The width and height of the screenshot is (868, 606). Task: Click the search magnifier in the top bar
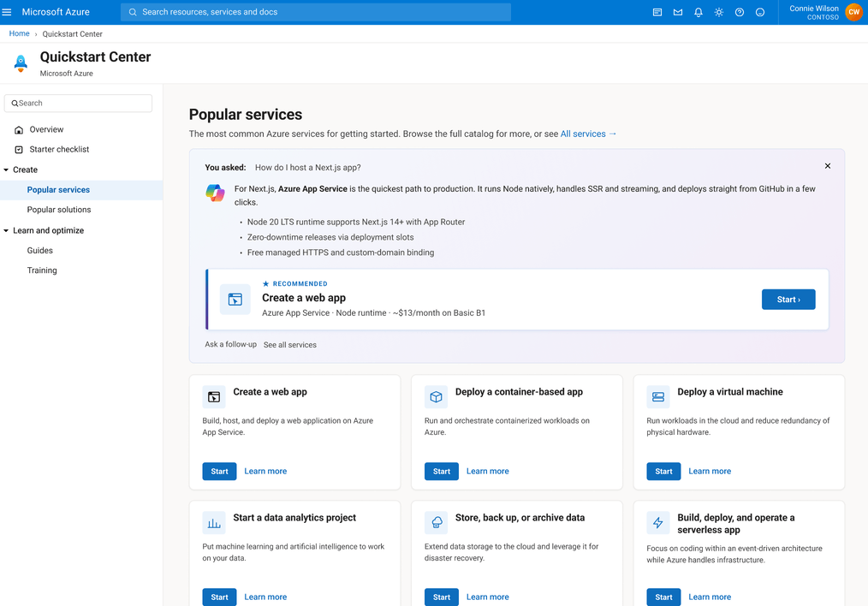pos(133,12)
